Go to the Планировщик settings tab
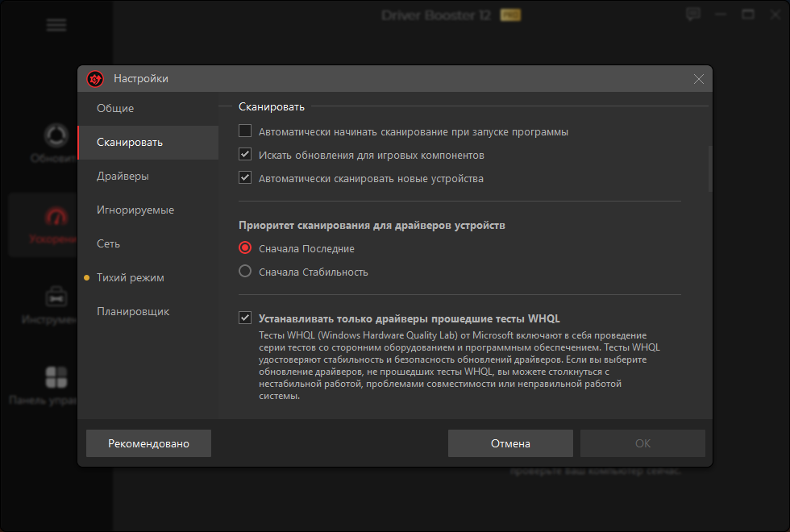This screenshot has width=790, height=532. (x=133, y=312)
